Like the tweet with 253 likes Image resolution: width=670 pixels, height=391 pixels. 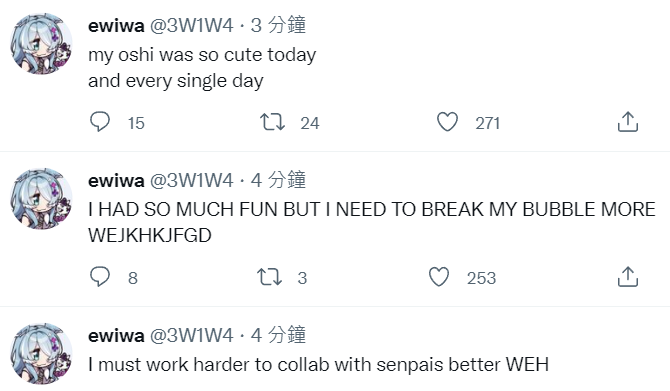pos(439,276)
